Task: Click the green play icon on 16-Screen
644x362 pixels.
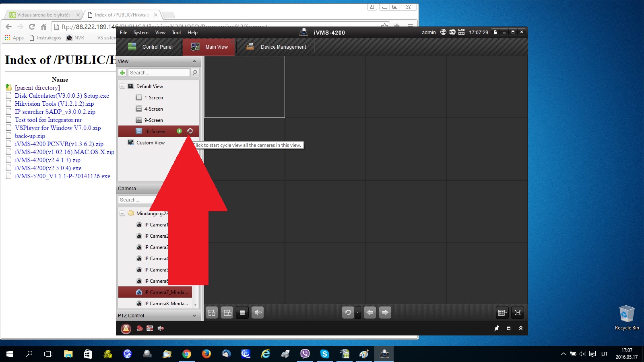Action: (x=179, y=131)
